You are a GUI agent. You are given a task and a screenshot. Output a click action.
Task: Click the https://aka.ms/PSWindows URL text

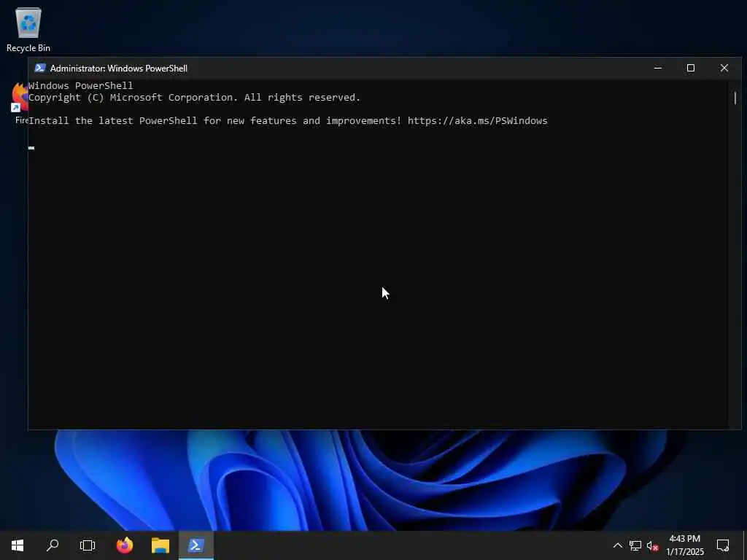[477, 120]
